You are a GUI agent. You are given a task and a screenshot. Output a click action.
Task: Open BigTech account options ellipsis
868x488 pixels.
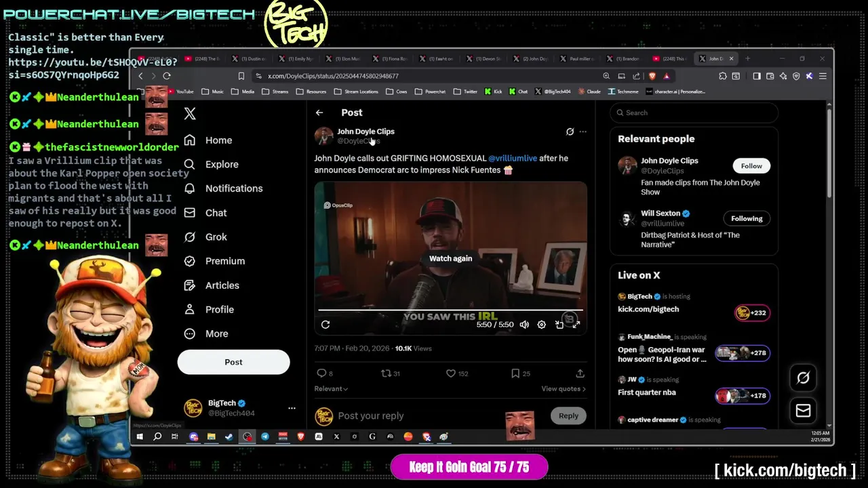coord(292,408)
